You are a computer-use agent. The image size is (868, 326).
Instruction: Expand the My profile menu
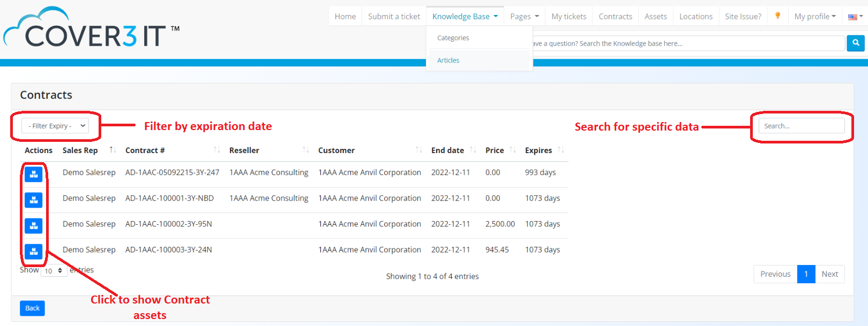814,17
